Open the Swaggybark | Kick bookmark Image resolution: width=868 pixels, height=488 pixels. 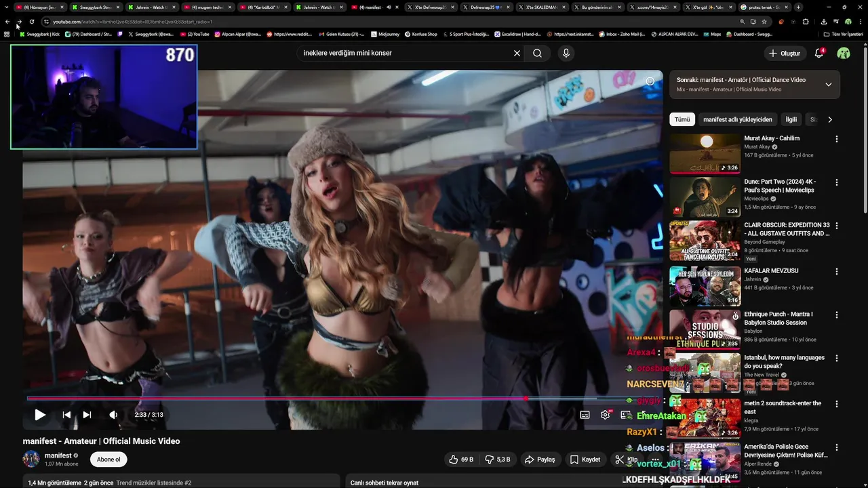39,34
